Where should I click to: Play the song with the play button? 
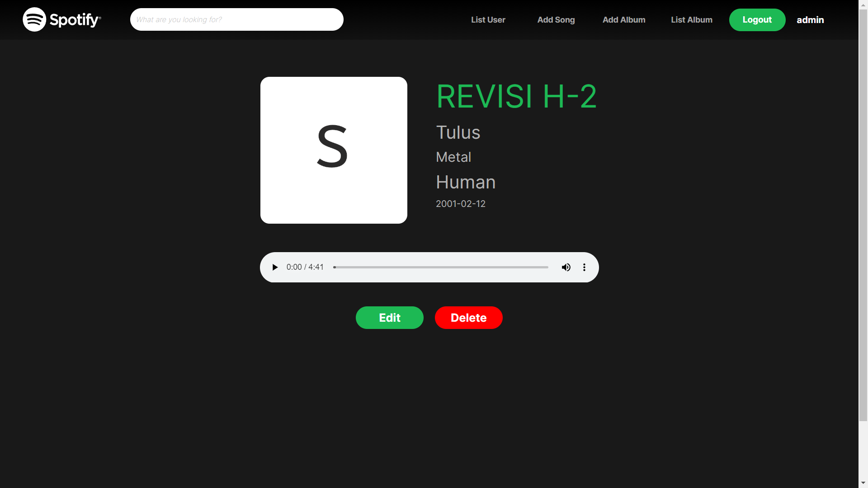(x=275, y=267)
